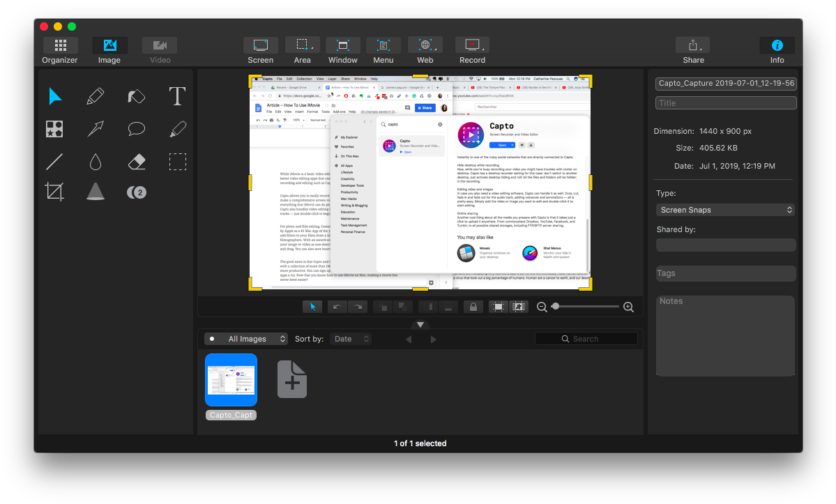Select the numbering tool
The width and height of the screenshot is (836, 504).
coord(137,192)
